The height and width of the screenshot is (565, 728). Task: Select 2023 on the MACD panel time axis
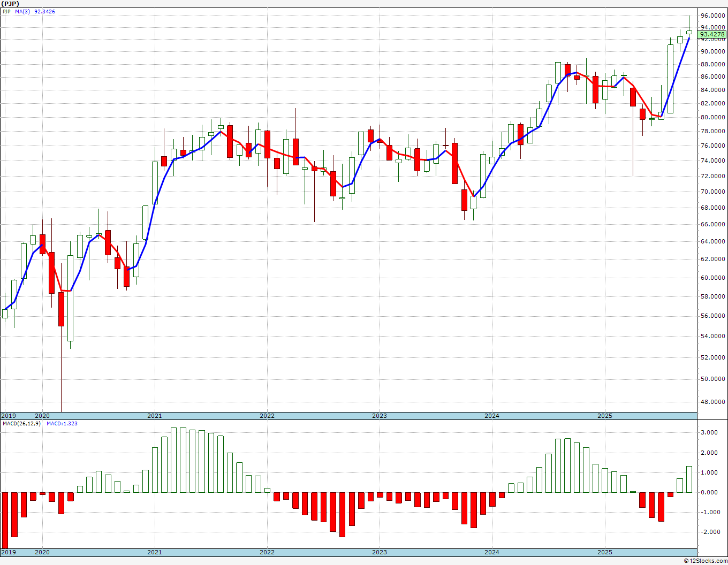(379, 552)
